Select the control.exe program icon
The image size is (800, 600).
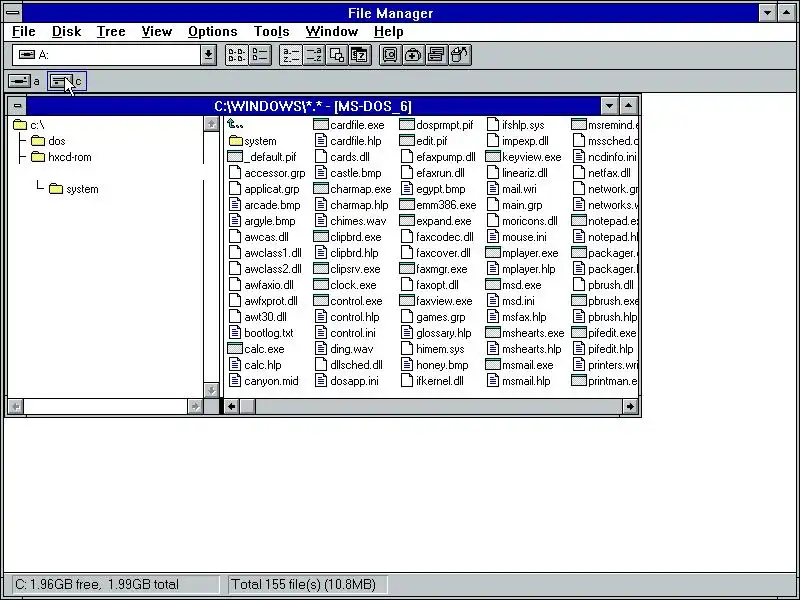[x=320, y=301]
